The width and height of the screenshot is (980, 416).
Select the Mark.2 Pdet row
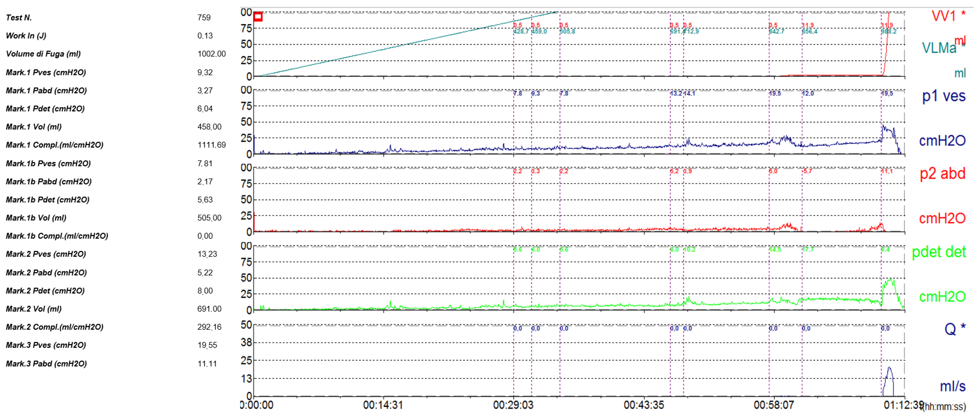pos(45,291)
